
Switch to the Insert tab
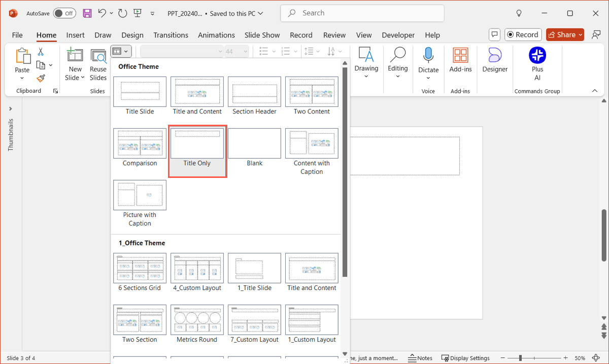75,35
